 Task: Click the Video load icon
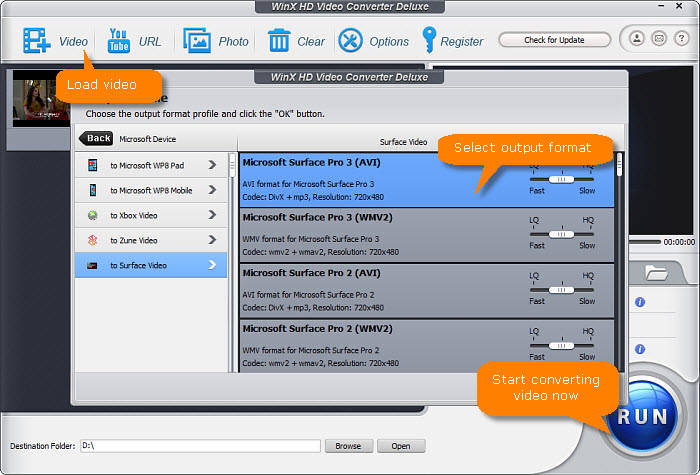[x=37, y=41]
